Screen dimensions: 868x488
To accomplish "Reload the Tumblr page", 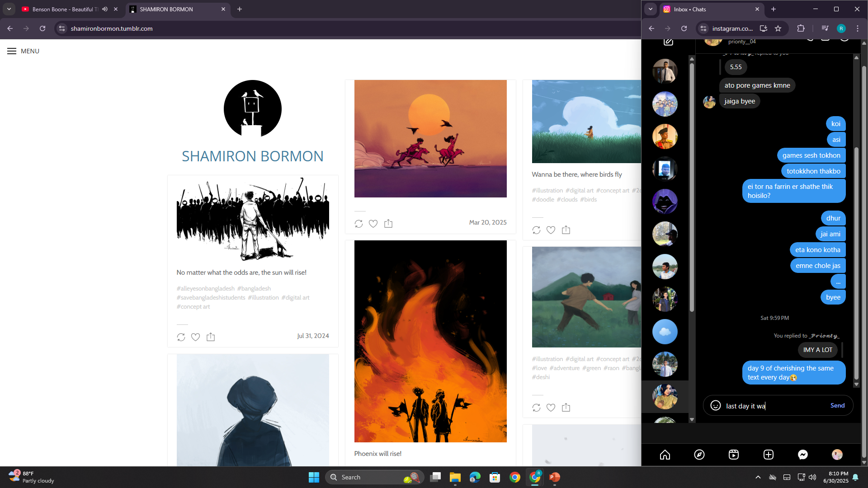I will 42,28.
